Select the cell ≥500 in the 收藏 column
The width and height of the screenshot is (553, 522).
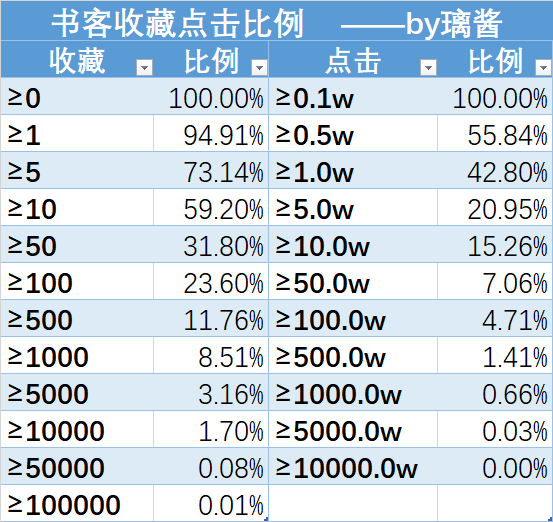(x=77, y=318)
